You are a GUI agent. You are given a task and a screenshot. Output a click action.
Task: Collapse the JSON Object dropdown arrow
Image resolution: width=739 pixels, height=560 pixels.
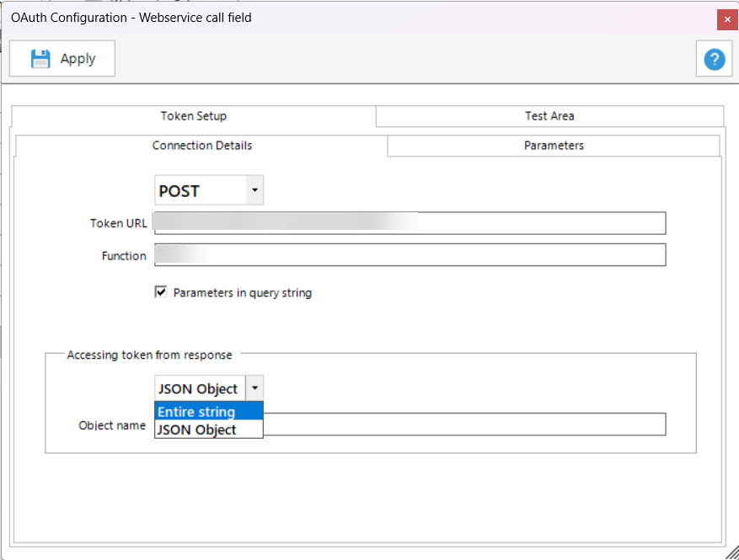pos(254,388)
